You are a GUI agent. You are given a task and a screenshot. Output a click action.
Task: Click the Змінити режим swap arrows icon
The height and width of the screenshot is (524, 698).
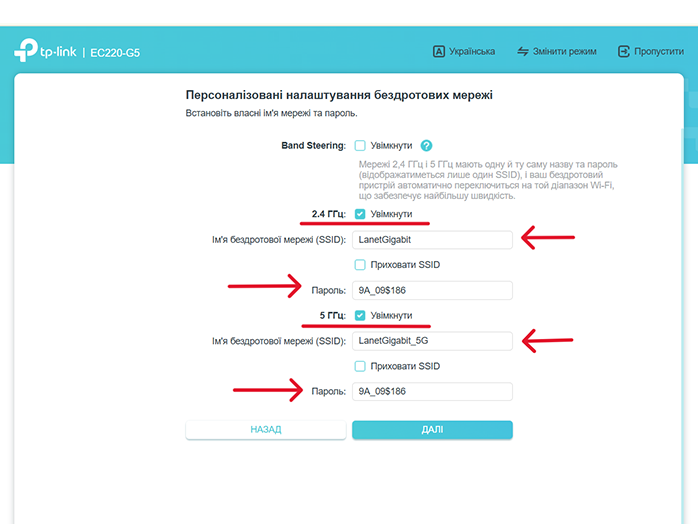coord(523,52)
